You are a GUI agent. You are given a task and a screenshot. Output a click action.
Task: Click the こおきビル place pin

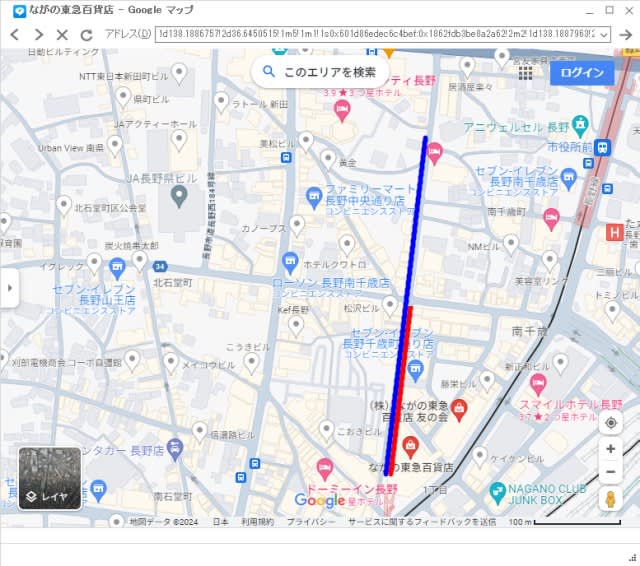[327, 431]
